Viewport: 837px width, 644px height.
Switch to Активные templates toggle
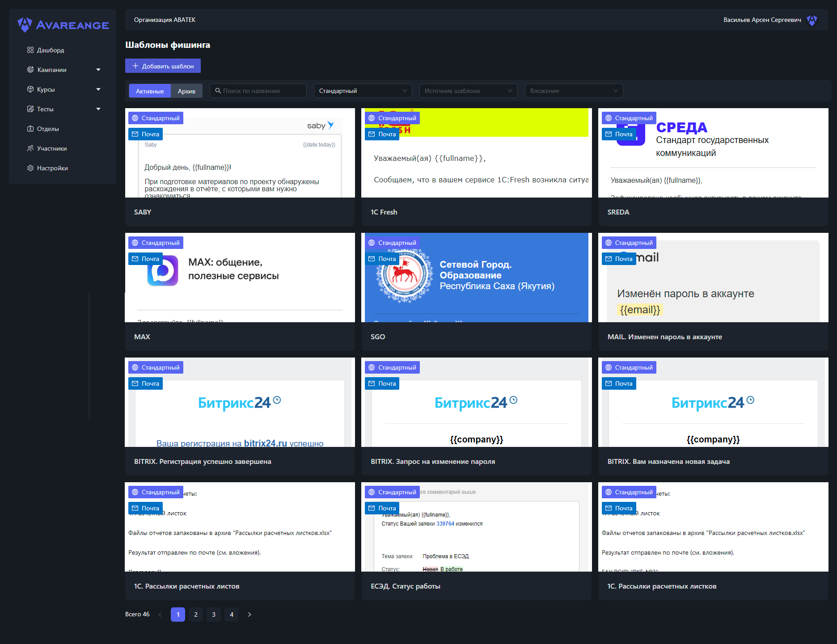(150, 91)
